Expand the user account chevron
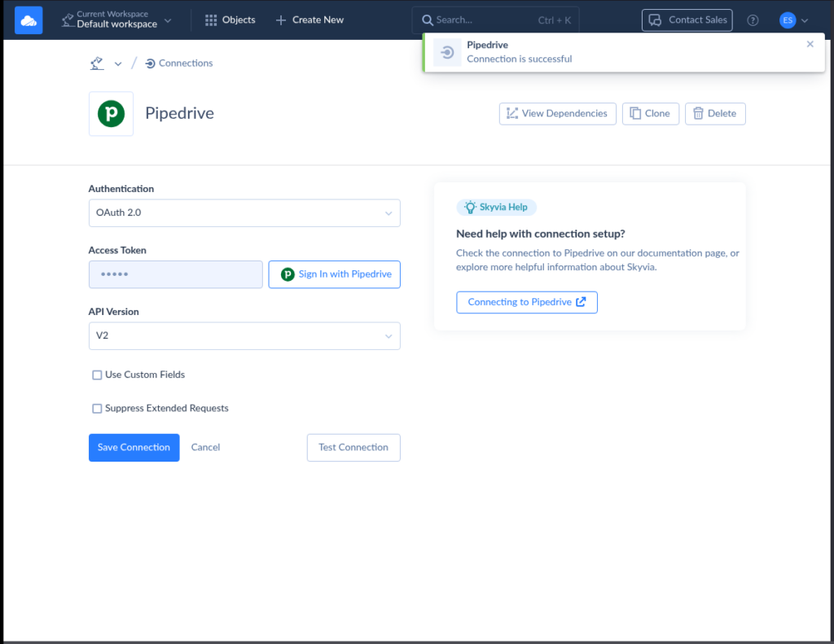 805,20
